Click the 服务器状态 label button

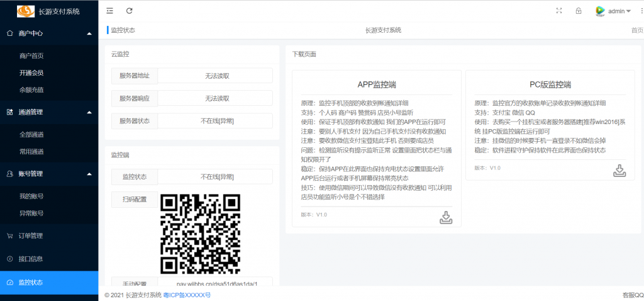[x=135, y=121]
